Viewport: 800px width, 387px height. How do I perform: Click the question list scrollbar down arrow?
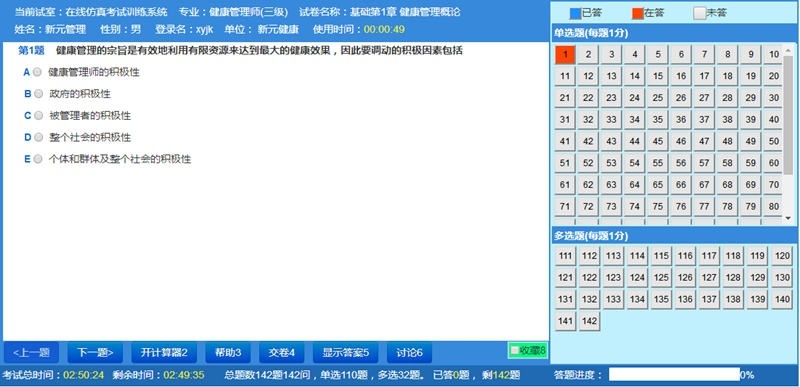pos(788,218)
